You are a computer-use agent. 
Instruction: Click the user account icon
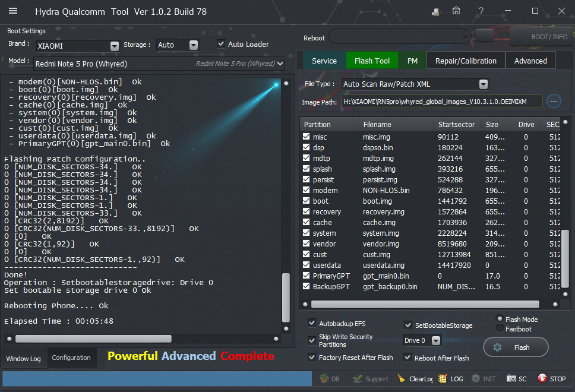coord(436,11)
